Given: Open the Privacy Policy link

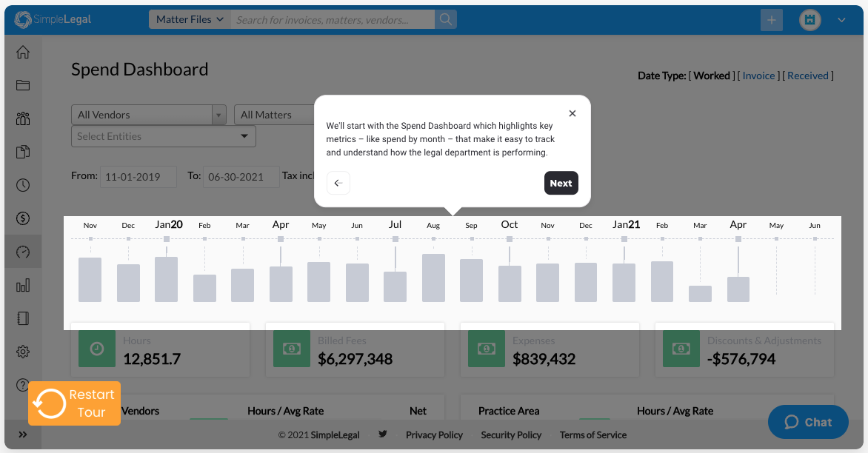Looking at the screenshot, I should point(434,434).
